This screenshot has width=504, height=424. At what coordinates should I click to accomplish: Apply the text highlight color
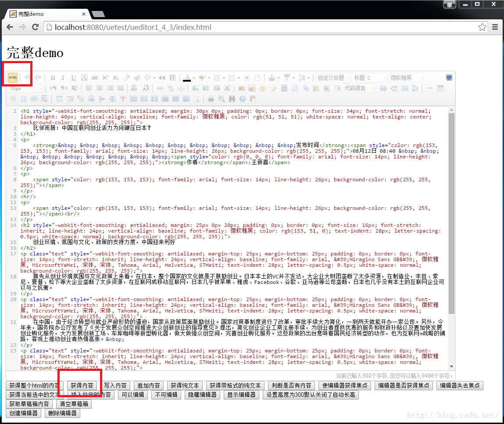[x=202, y=78]
